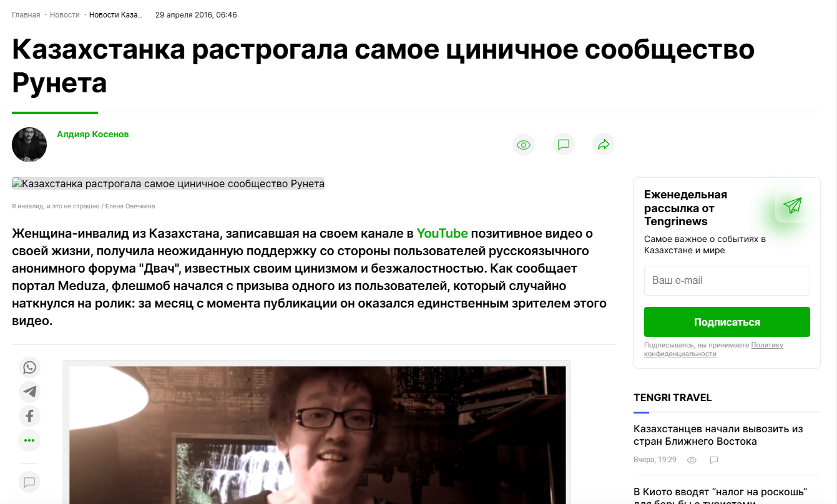Image resolution: width=837 pixels, height=504 pixels.
Task: Open comments via the top speech bubble icon
Action: 564,145
